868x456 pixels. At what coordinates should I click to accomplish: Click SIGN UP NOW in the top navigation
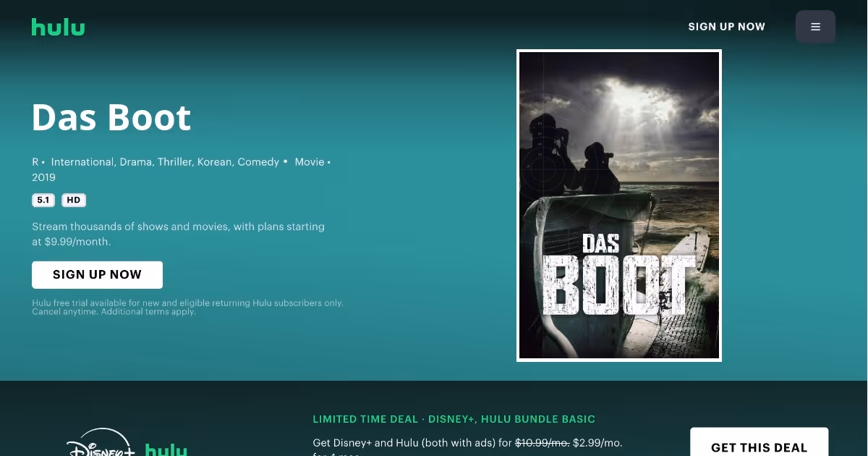click(x=726, y=27)
